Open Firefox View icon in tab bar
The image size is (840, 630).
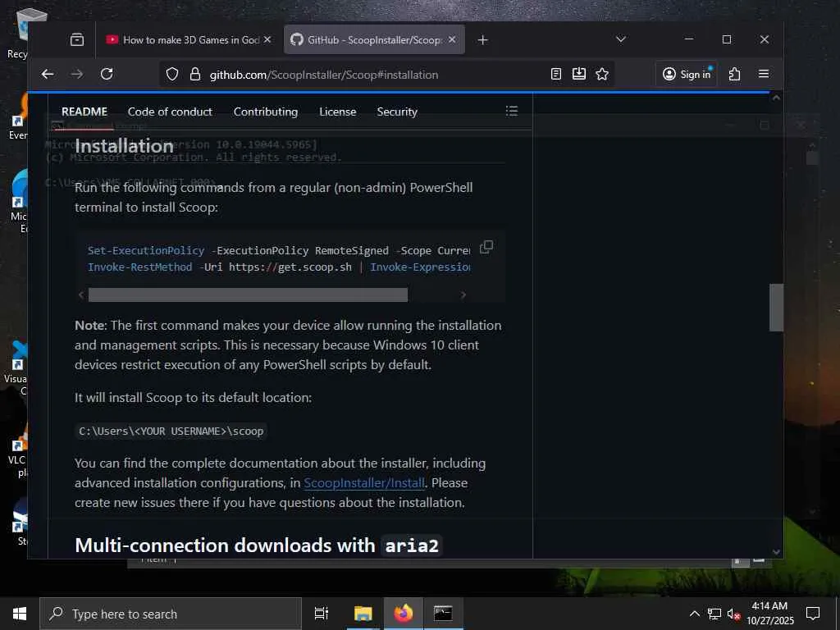click(77, 39)
